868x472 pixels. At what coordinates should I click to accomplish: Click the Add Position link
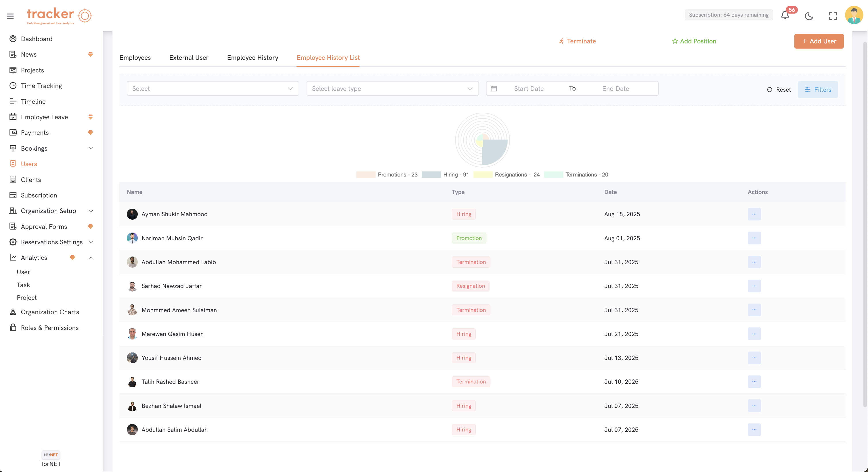point(694,41)
